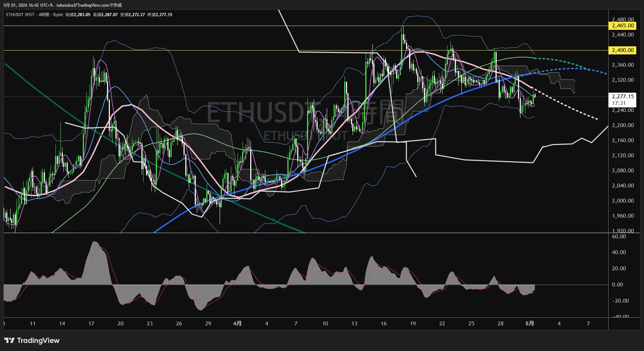644x351 pixels.
Task: Select the low value 安値2,272.27
Action: 133,15
